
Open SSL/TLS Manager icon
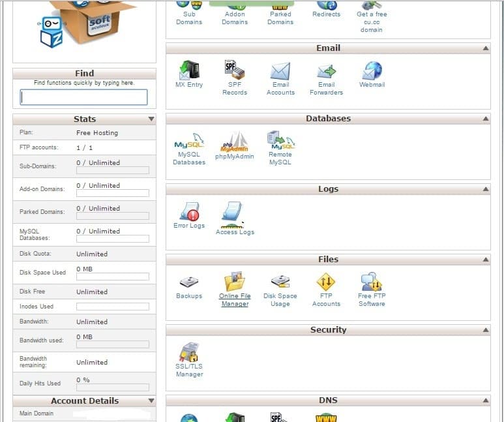click(x=189, y=352)
